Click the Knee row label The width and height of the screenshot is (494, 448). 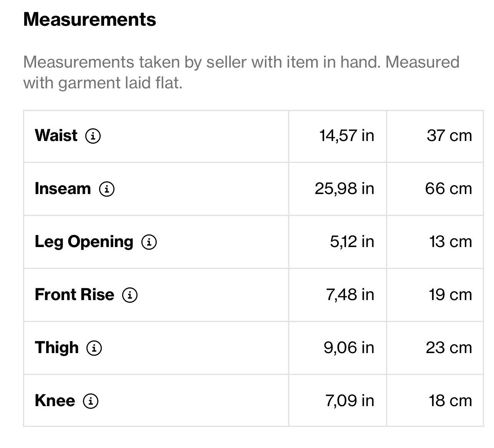click(55, 401)
